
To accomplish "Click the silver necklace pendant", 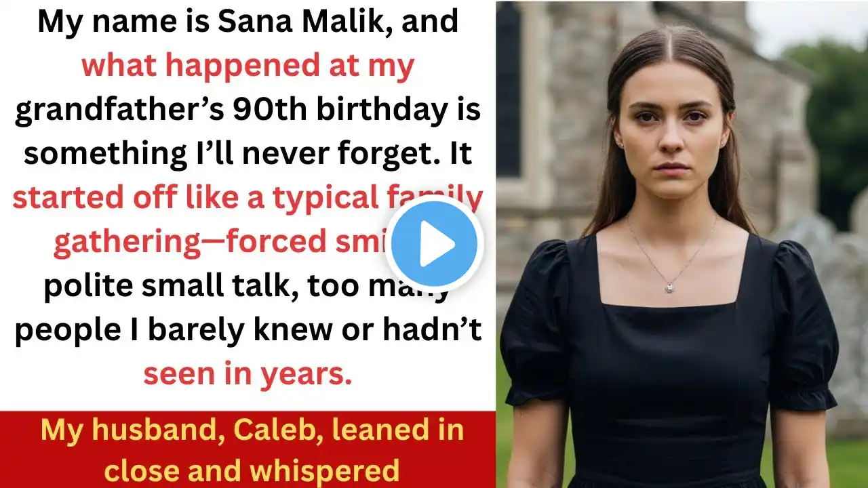I will coord(669,287).
